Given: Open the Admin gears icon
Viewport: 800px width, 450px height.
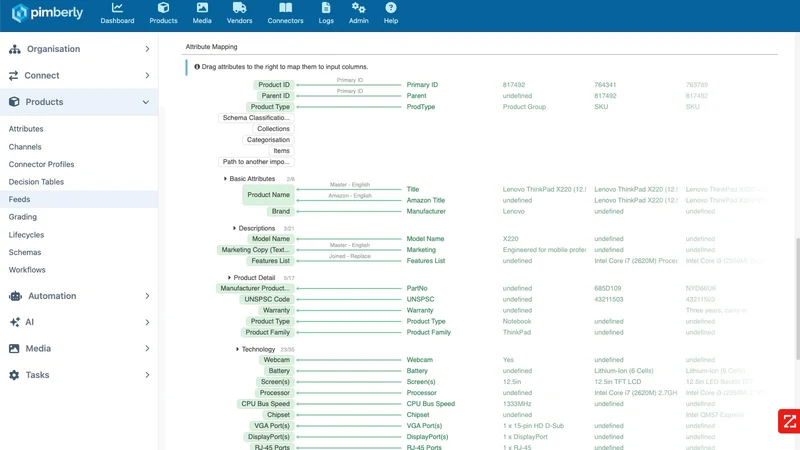Looking at the screenshot, I should [x=359, y=8].
